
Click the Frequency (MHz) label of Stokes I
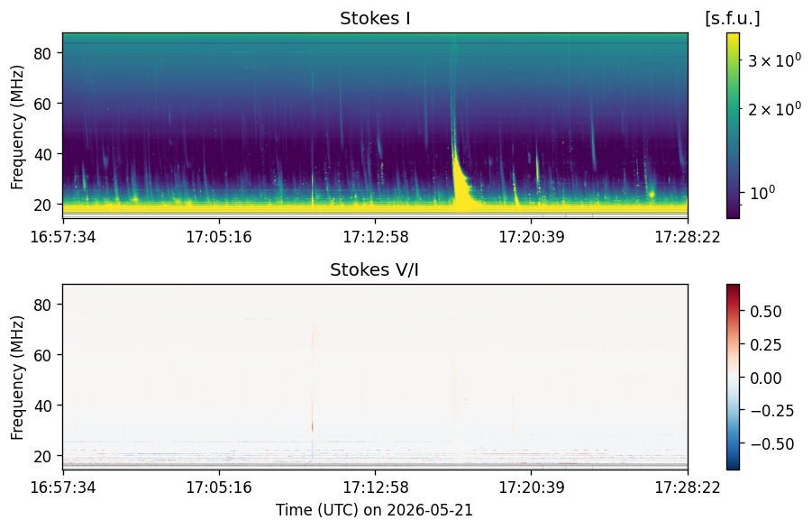tap(17, 127)
